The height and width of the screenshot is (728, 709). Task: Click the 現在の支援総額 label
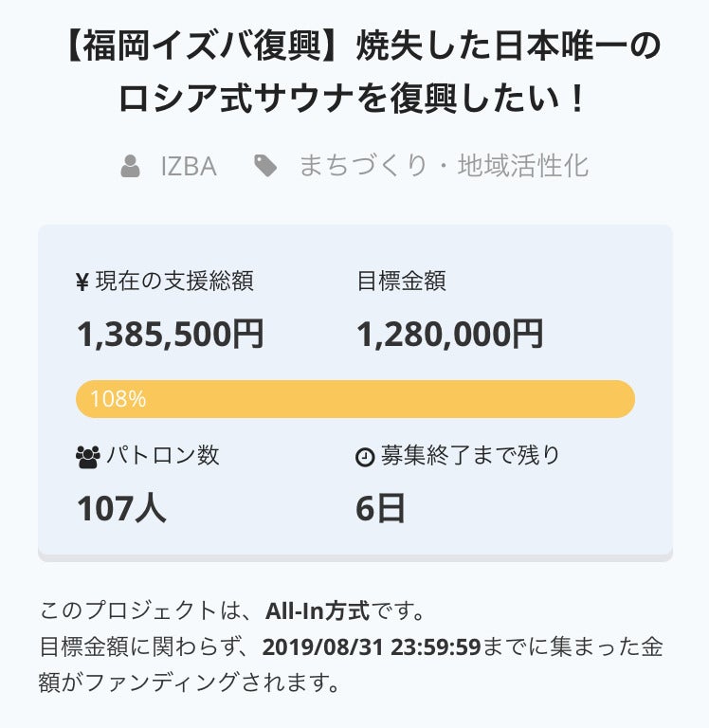[x=174, y=282]
